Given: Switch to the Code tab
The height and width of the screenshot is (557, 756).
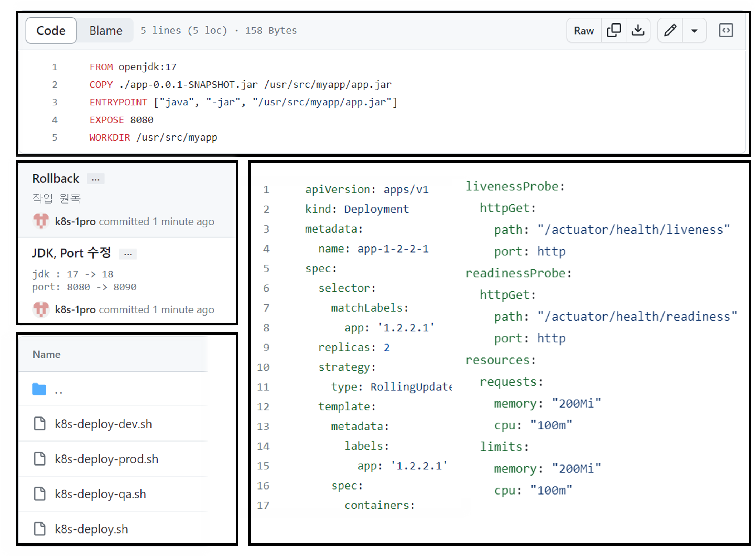Looking at the screenshot, I should [x=51, y=31].
